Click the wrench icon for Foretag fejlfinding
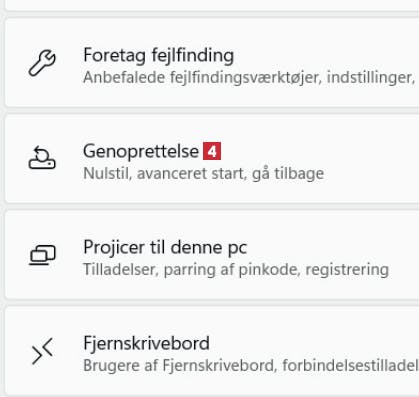 [42, 63]
